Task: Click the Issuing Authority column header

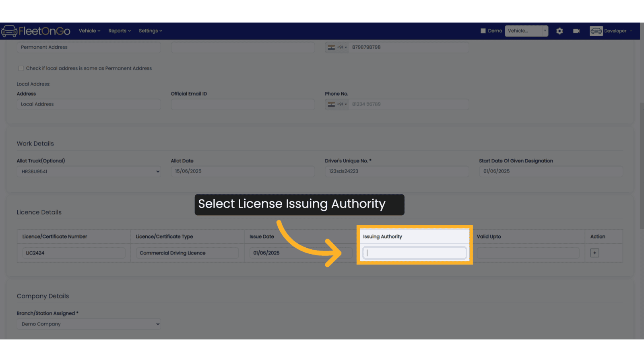Action: click(x=382, y=237)
